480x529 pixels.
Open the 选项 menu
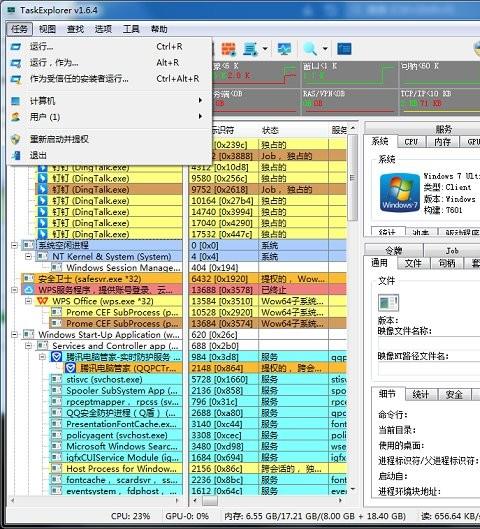103,29
